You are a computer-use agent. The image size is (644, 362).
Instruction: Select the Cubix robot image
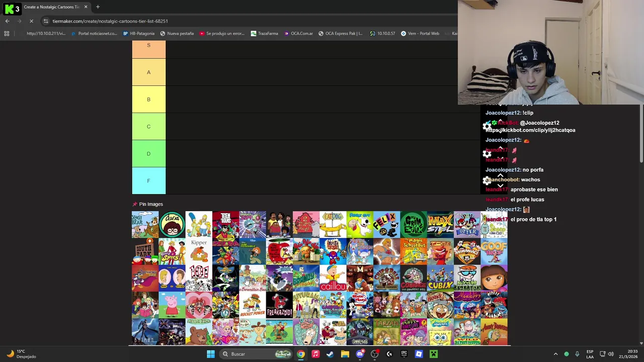pyautogui.click(x=440, y=278)
